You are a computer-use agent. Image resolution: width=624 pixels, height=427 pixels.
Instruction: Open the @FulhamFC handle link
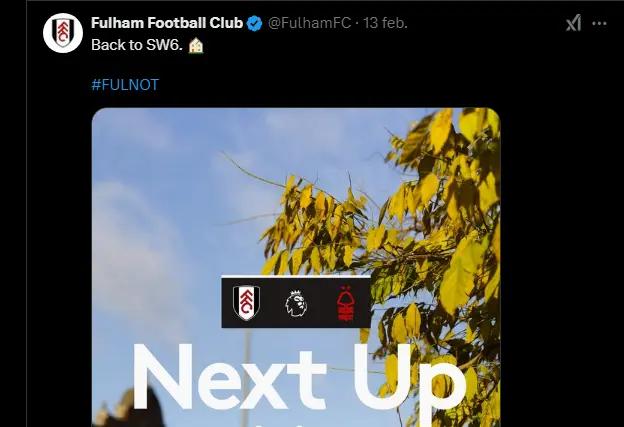point(309,23)
